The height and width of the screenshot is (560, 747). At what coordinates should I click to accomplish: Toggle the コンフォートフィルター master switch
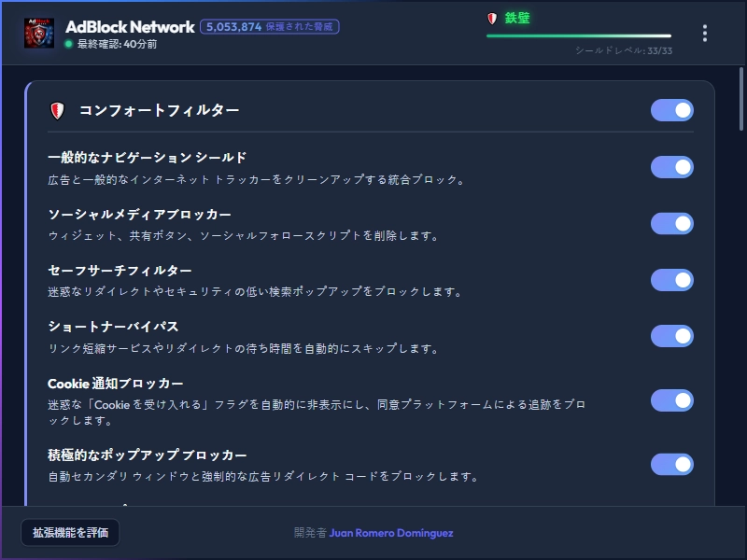(671, 110)
